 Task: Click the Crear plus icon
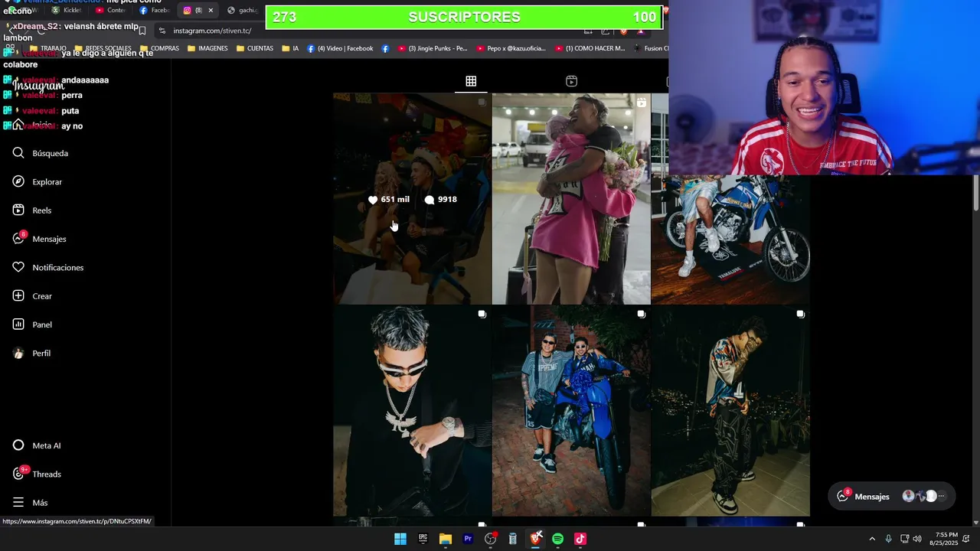tap(19, 296)
